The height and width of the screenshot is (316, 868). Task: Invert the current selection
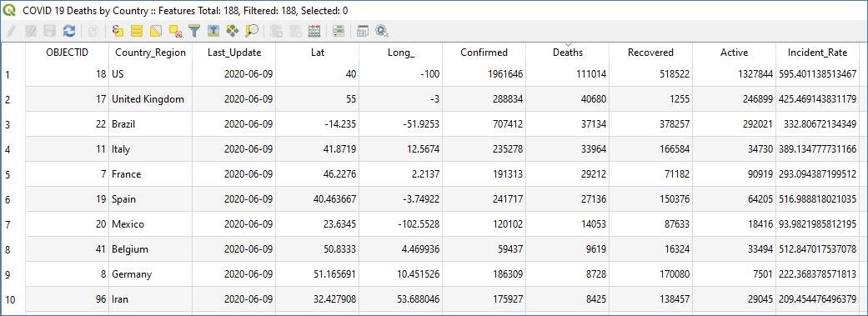click(x=156, y=31)
